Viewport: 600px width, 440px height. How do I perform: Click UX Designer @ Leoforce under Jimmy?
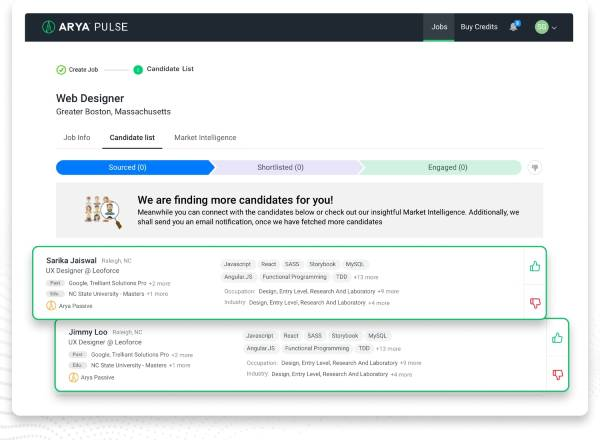click(x=105, y=342)
